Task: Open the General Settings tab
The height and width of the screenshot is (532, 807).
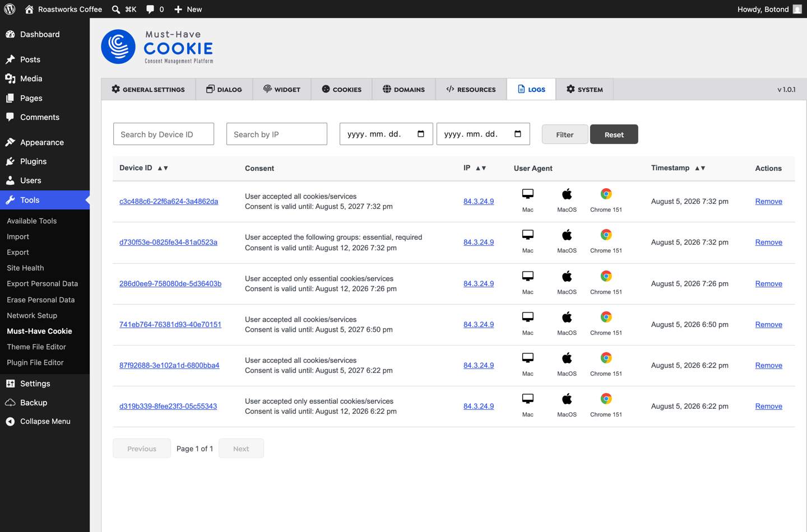Action: 149,89
